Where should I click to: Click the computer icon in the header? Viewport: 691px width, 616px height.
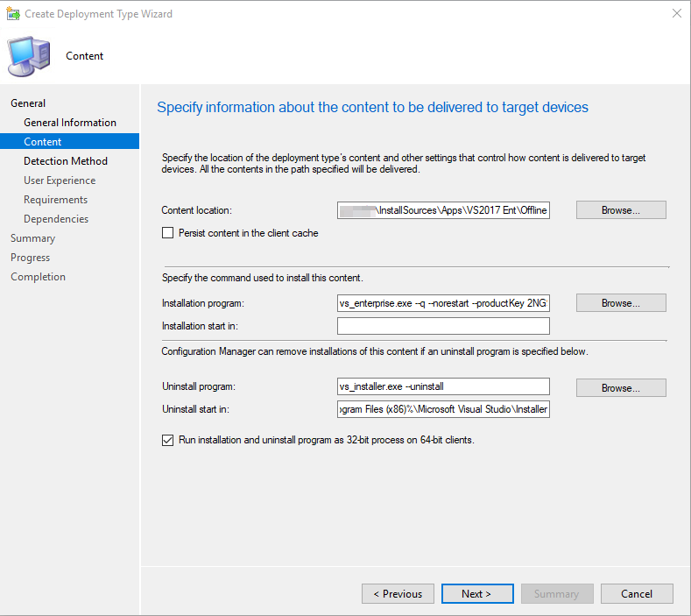(30, 56)
